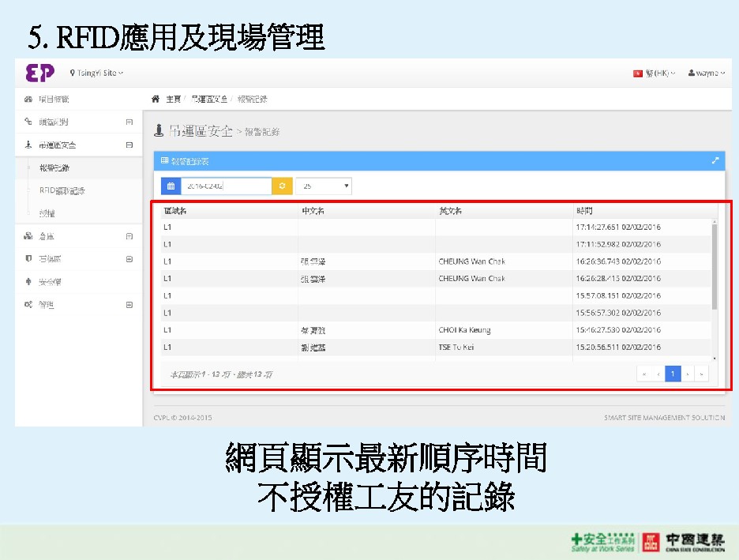Select row with time 15:57:08.151 02/02/2016
This screenshot has height=560, width=739.
pos(436,295)
